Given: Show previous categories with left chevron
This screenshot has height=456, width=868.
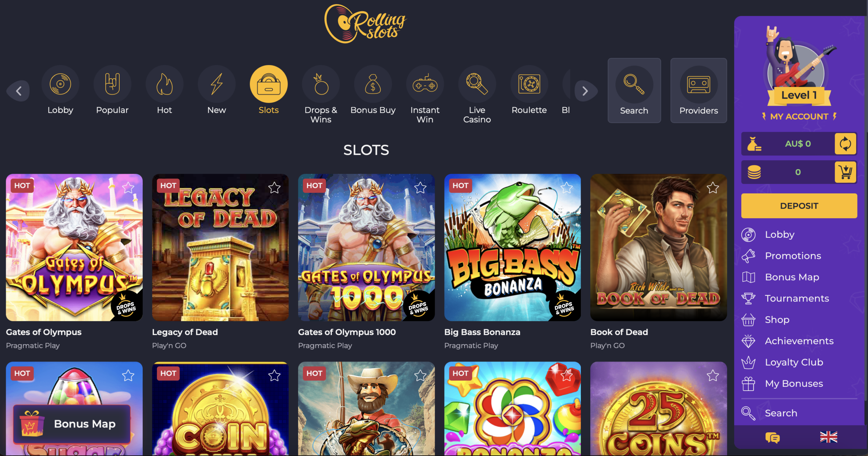Looking at the screenshot, I should [19, 91].
